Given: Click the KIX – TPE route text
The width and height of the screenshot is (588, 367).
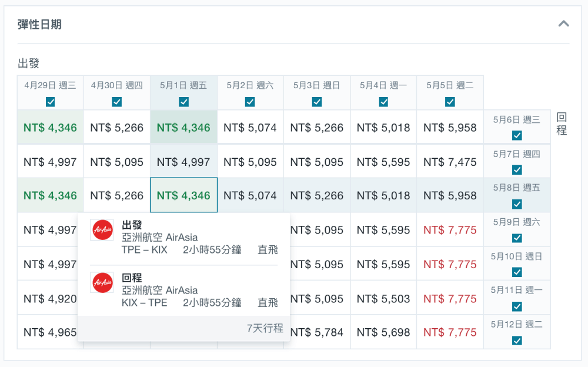Looking at the screenshot, I should tap(145, 302).
